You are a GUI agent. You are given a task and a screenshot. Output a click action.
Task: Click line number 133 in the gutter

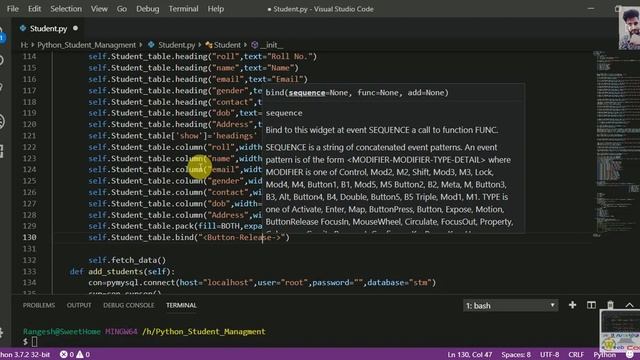(x=29, y=271)
